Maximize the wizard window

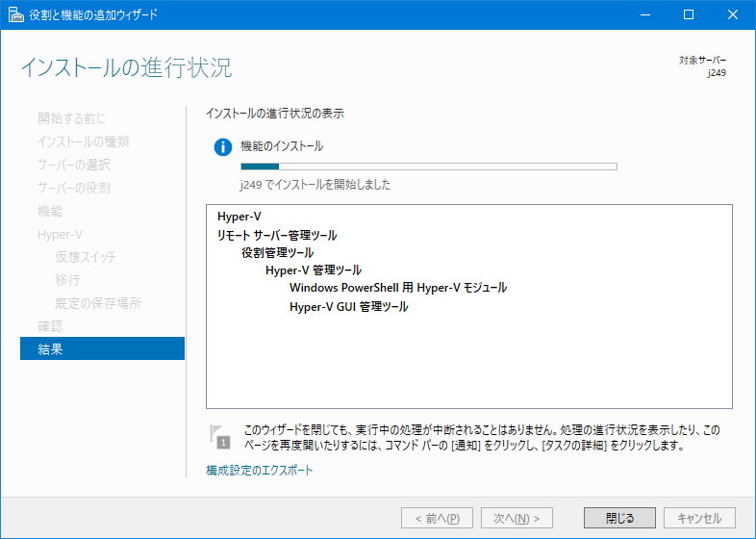689,14
